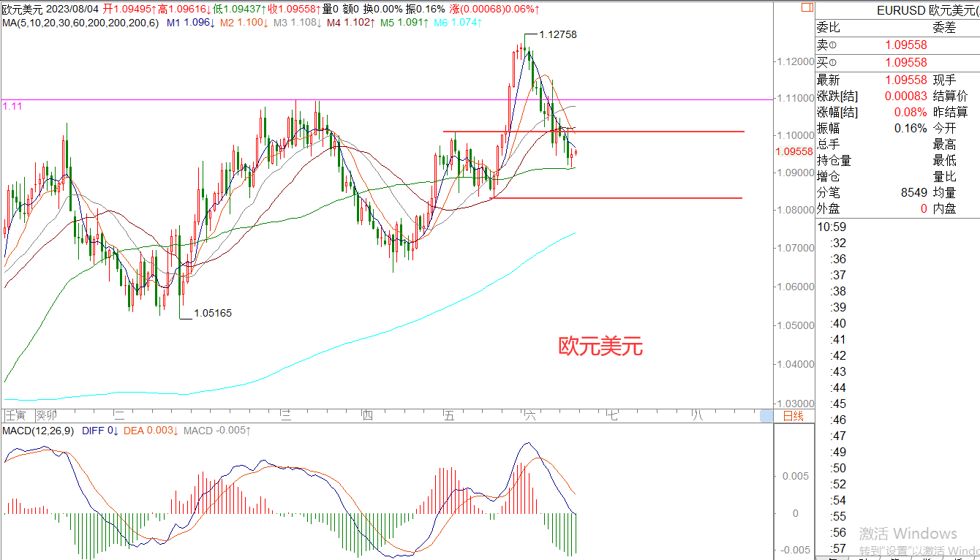Click the 涨跌[结] value 0.00083

tap(905, 97)
